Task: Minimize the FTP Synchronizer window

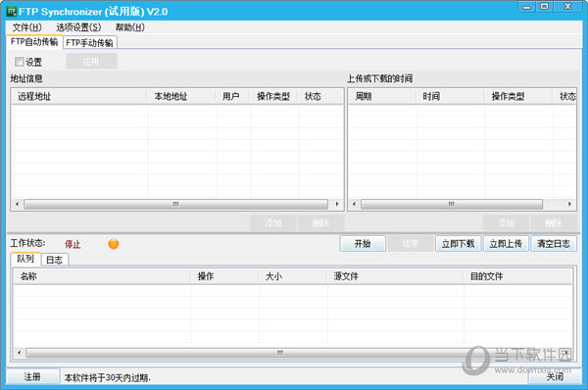Action: (527, 7)
